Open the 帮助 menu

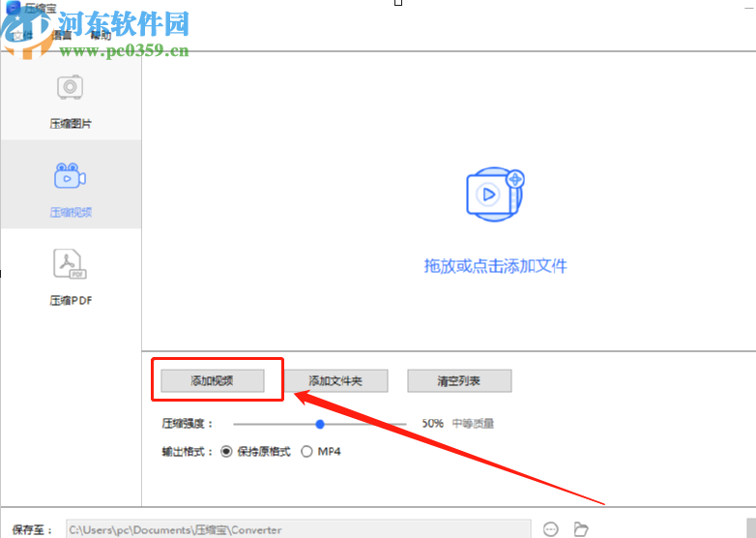(101, 35)
